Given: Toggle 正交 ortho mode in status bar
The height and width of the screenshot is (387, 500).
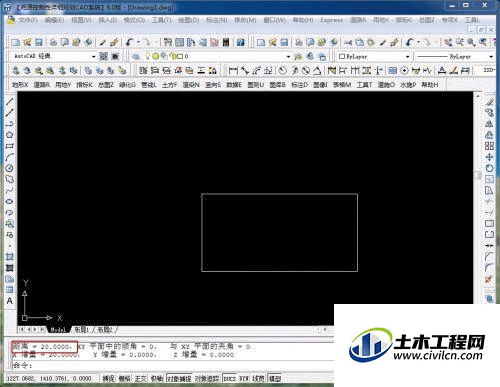Looking at the screenshot, I should 140,378.
